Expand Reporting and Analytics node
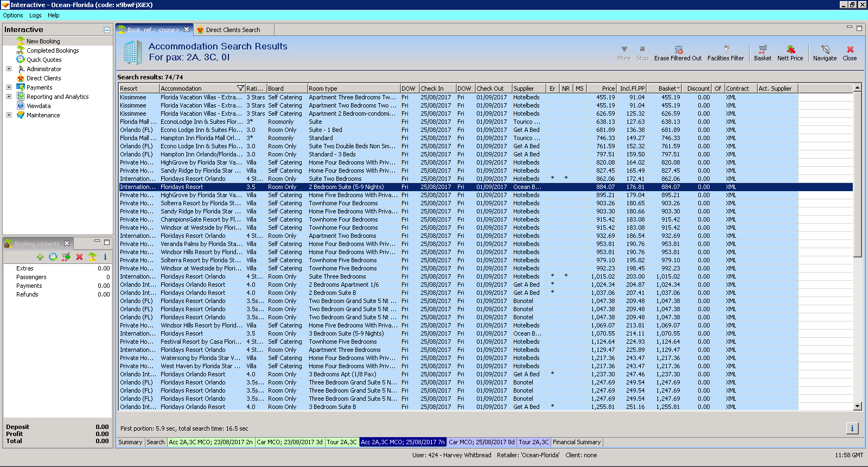 point(9,97)
